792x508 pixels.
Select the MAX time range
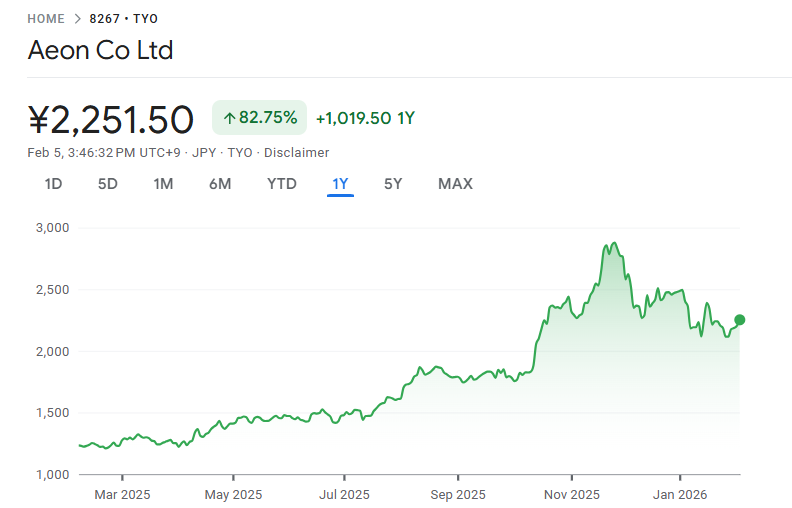point(455,184)
